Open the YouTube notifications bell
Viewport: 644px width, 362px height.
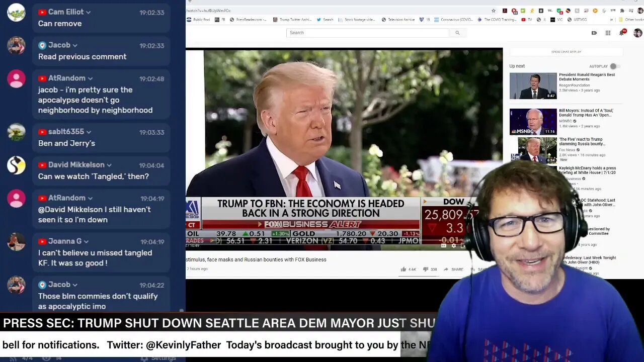[x=622, y=33]
